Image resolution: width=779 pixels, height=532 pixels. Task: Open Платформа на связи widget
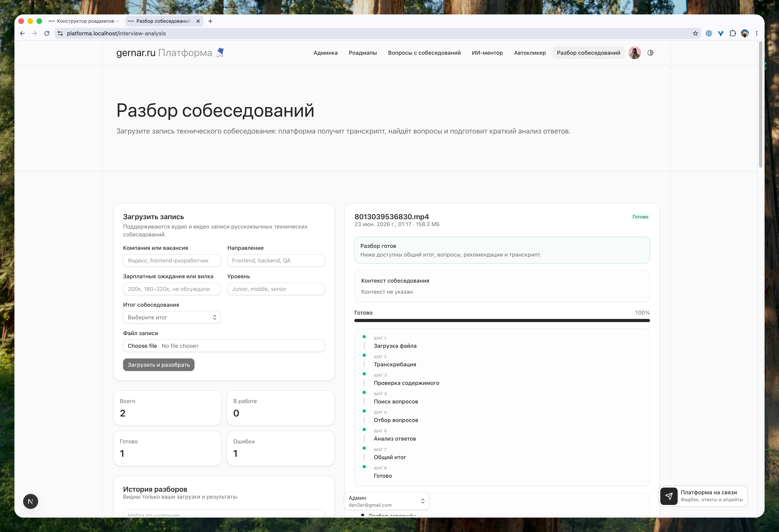[x=703, y=496]
